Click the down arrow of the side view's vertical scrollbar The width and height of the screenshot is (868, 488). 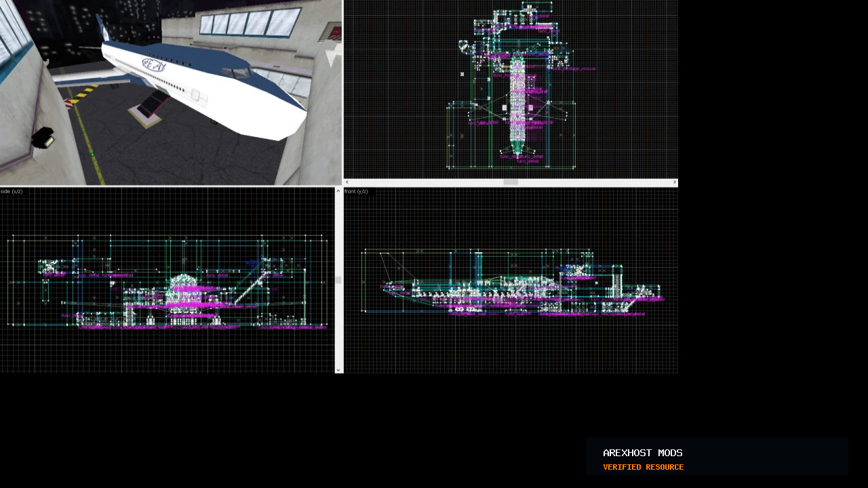click(x=338, y=370)
